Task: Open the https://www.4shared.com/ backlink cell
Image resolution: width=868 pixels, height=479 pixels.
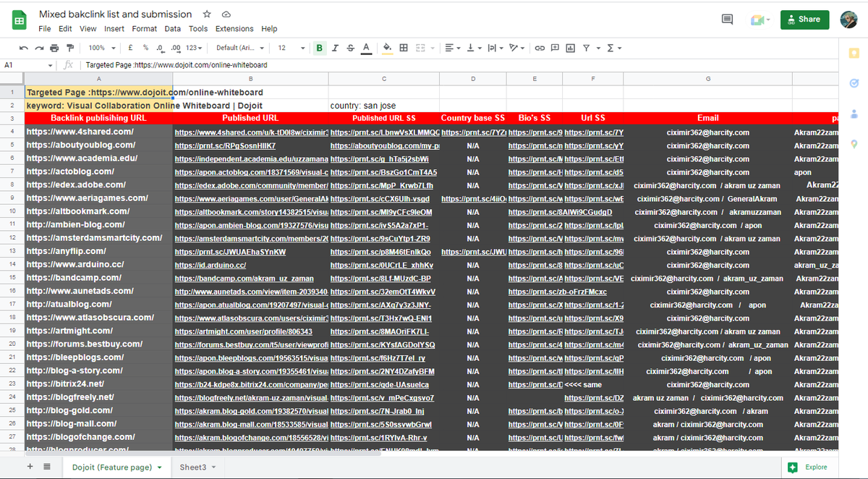Action: point(99,132)
